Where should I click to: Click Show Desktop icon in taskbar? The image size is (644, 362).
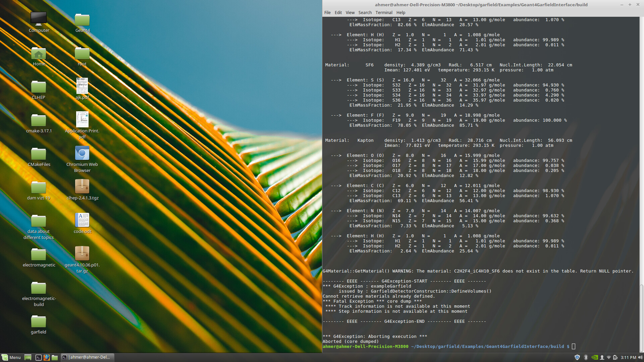[x=28, y=357]
